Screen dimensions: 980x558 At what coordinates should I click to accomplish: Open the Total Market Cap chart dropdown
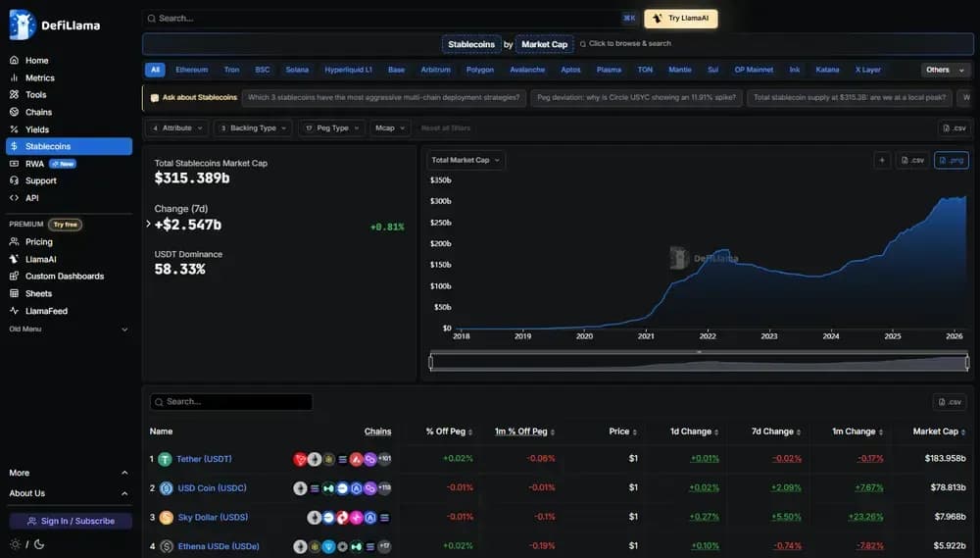coord(465,160)
